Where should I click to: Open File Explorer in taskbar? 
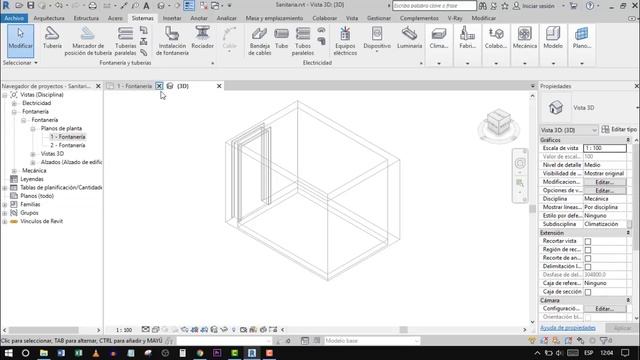pyautogui.click(x=44, y=353)
